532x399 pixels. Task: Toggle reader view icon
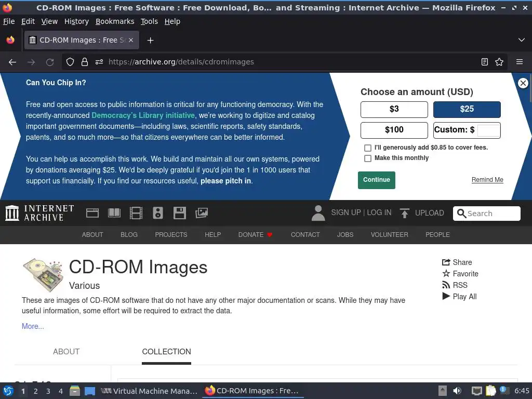tap(485, 62)
